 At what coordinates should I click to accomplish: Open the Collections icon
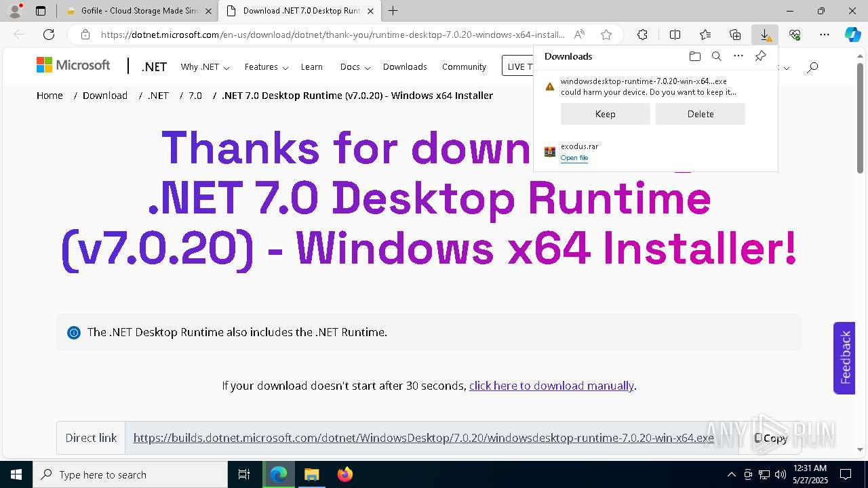735,35
